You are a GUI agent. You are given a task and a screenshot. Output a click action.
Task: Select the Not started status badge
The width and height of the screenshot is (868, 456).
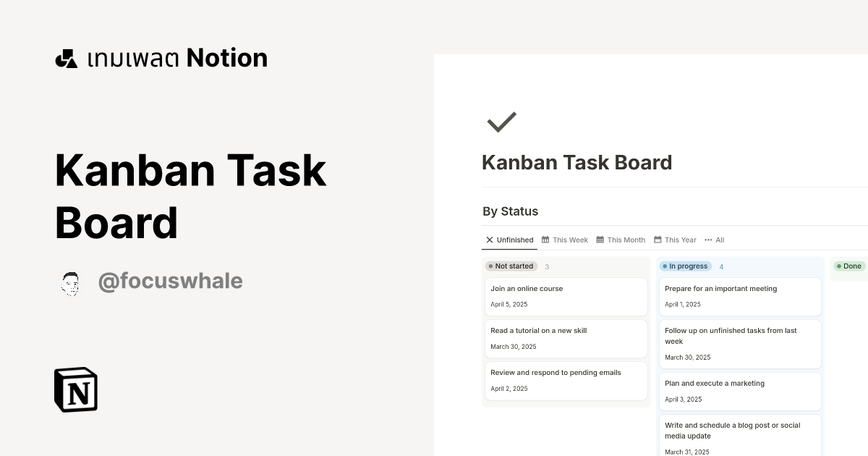(511, 266)
